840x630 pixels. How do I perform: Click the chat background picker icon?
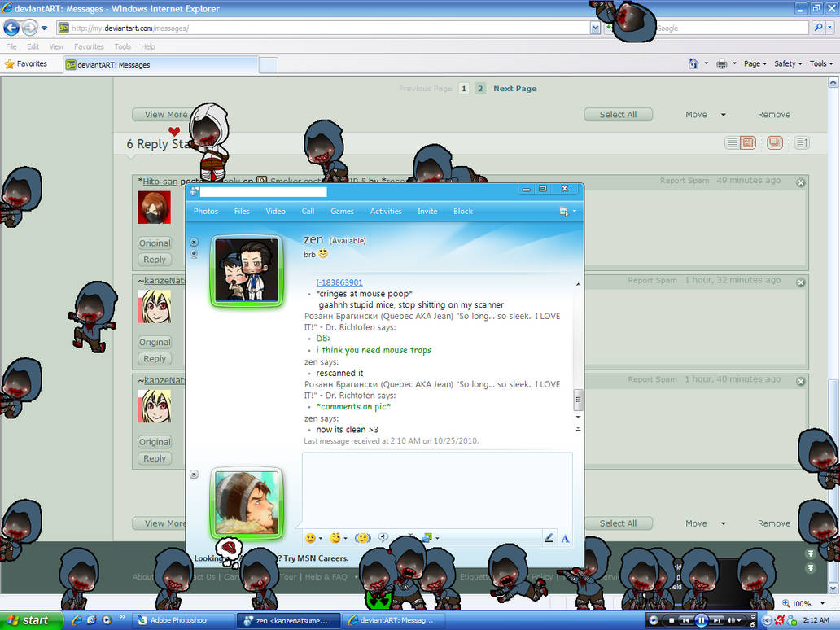pos(427,537)
